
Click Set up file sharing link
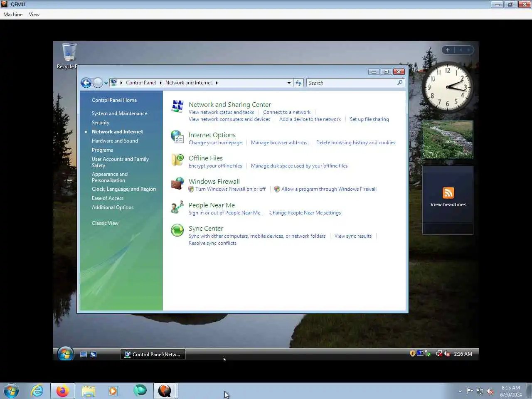(369, 119)
